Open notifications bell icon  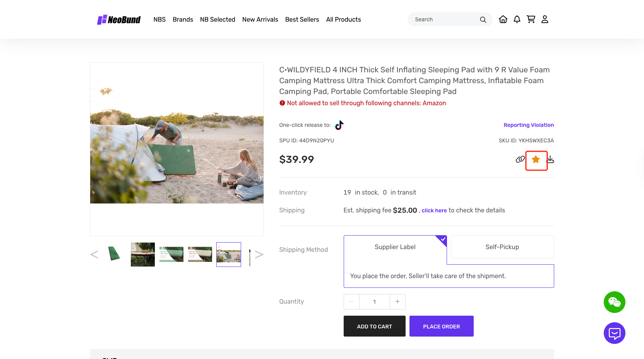517,19
